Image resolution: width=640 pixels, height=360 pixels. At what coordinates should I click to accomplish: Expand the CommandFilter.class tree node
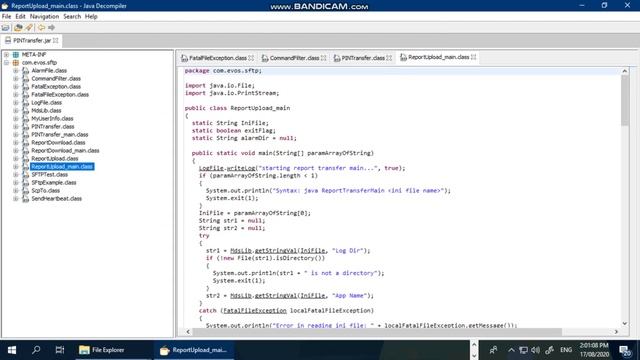tap(16, 78)
